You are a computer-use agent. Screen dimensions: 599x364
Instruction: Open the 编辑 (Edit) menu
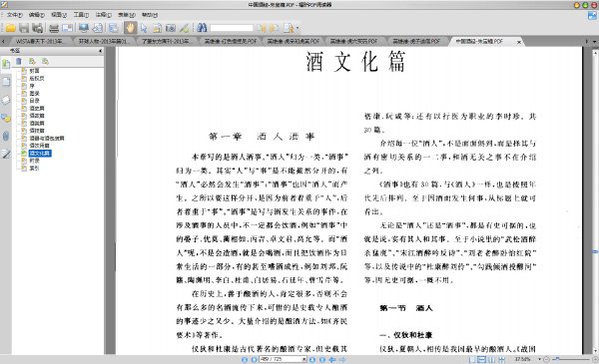(x=37, y=15)
